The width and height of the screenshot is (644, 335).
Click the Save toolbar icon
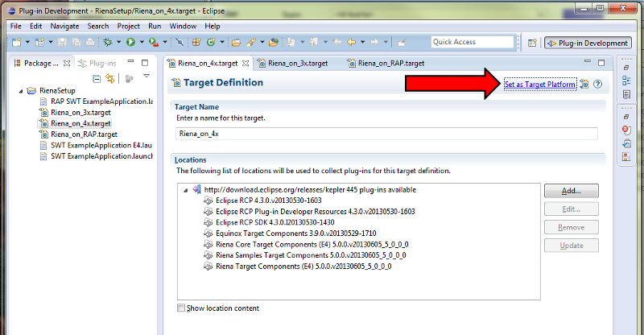[x=62, y=42]
